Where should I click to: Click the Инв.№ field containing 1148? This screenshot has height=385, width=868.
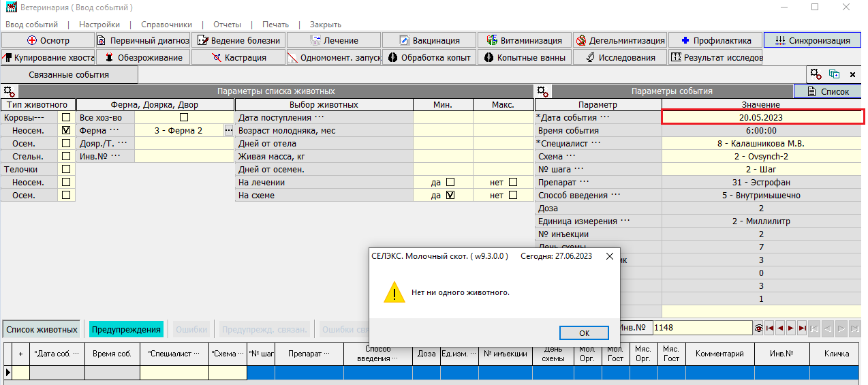click(x=702, y=328)
